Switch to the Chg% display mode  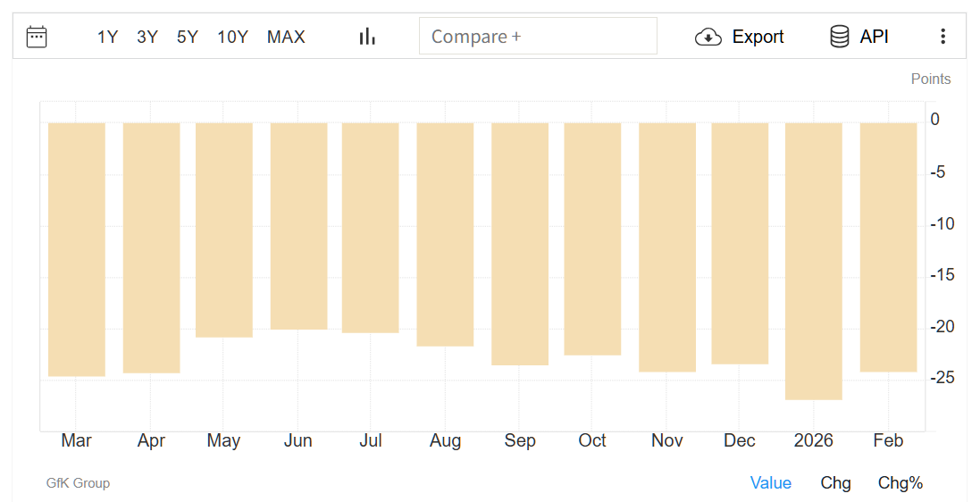pos(900,483)
